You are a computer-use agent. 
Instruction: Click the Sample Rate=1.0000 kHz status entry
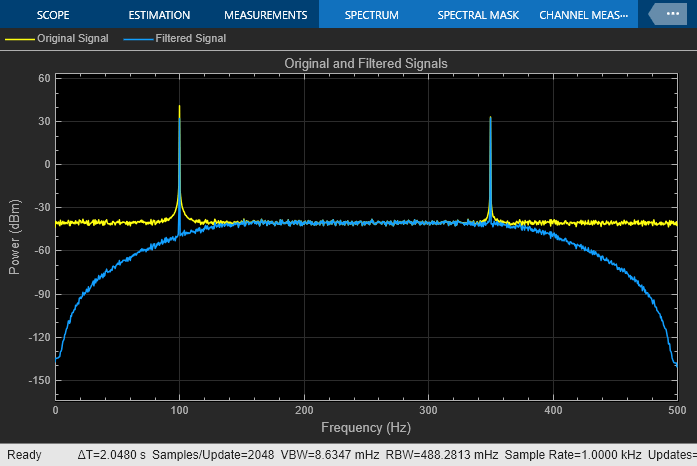[573, 455]
